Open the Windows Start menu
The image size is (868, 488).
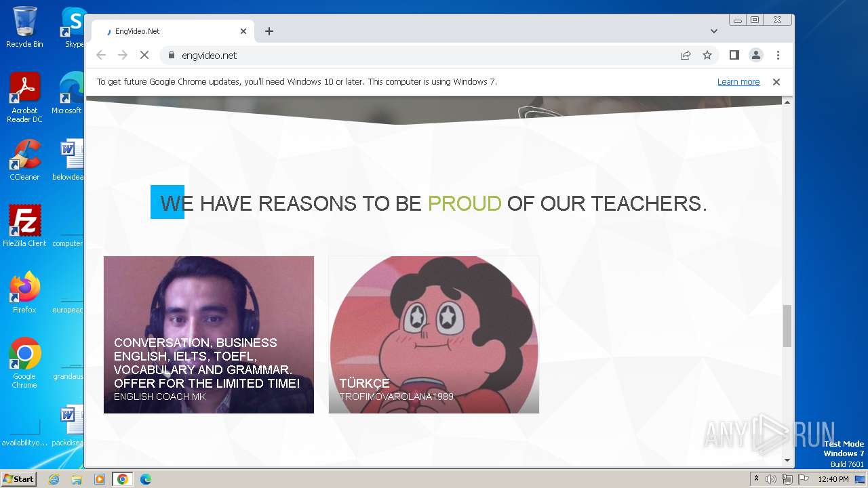click(19, 479)
